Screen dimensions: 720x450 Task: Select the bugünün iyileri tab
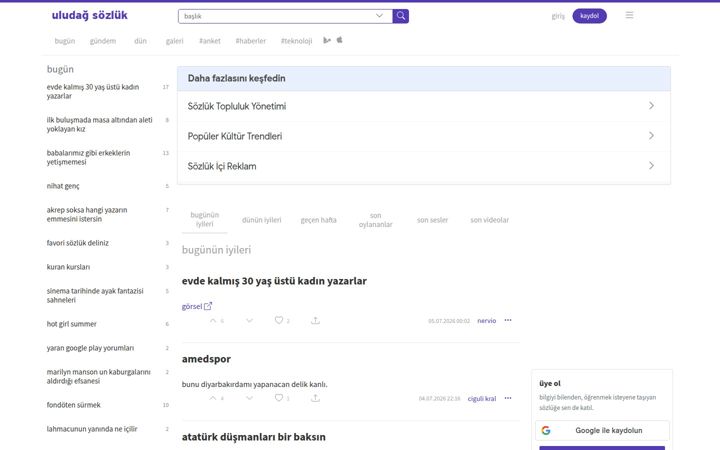[205, 219]
